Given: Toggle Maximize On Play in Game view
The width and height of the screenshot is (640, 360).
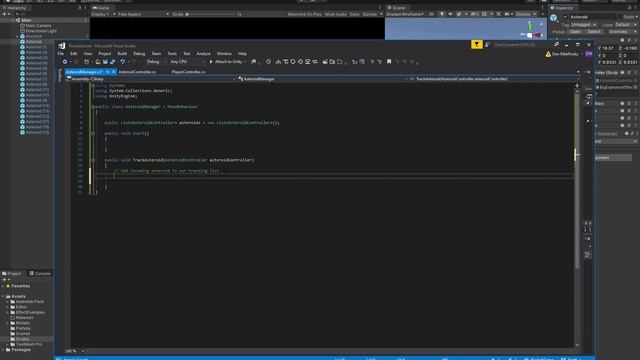Looking at the screenshot, I should point(304,14).
